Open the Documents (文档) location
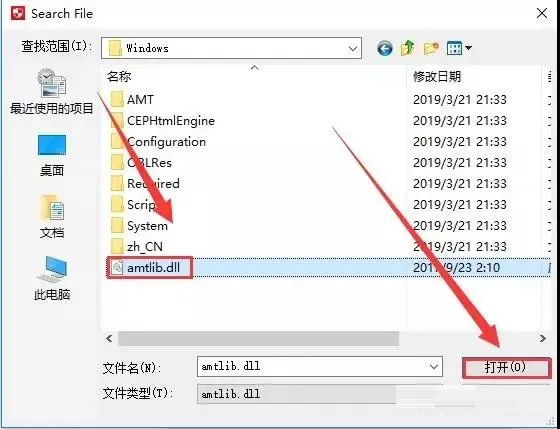This screenshot has width=560, height=429. 52,217
